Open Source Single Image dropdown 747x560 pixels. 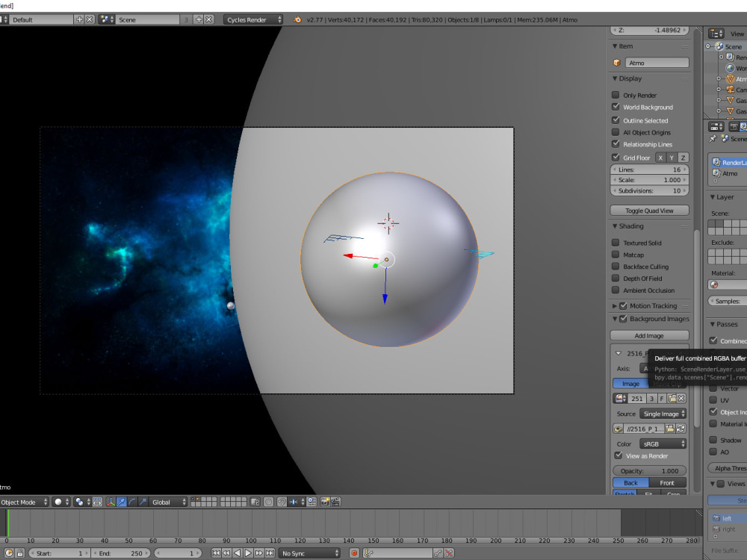coord(663,414)
